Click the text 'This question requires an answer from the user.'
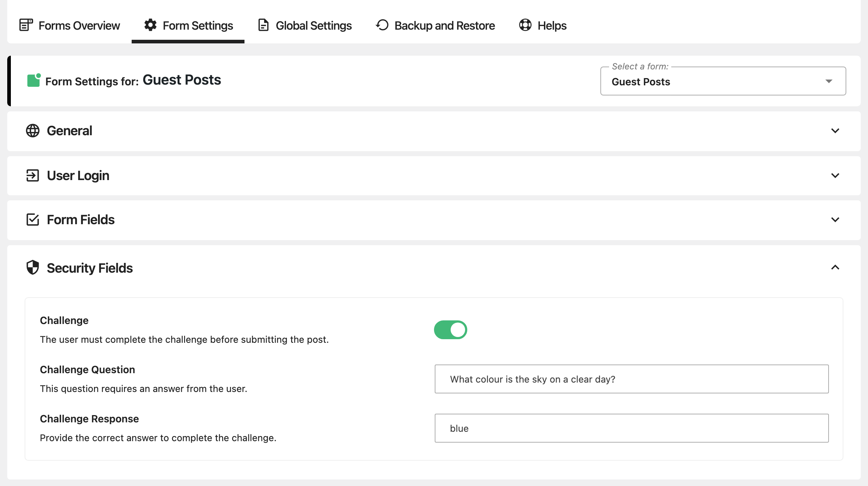The height and width of the screenshot is (486, 868). pyautogui.click(x=144, y=389)
